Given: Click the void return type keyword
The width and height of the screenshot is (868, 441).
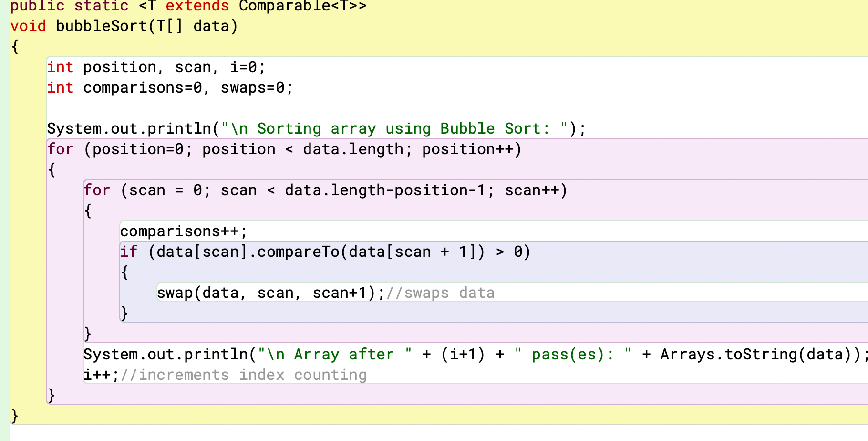Looking at the screenshot, I should tap(28, 26).
